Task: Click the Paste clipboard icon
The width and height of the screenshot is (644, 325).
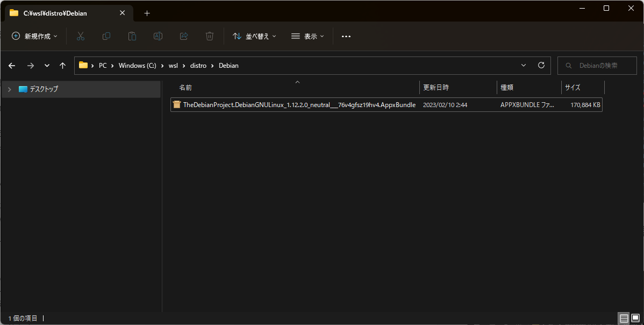Action: tap(132, 36)
